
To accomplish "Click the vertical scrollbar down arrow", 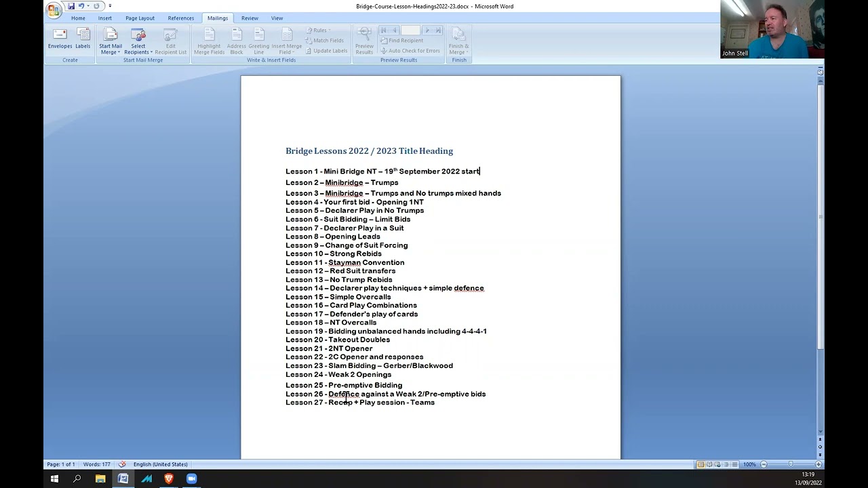I will (820, 432).
